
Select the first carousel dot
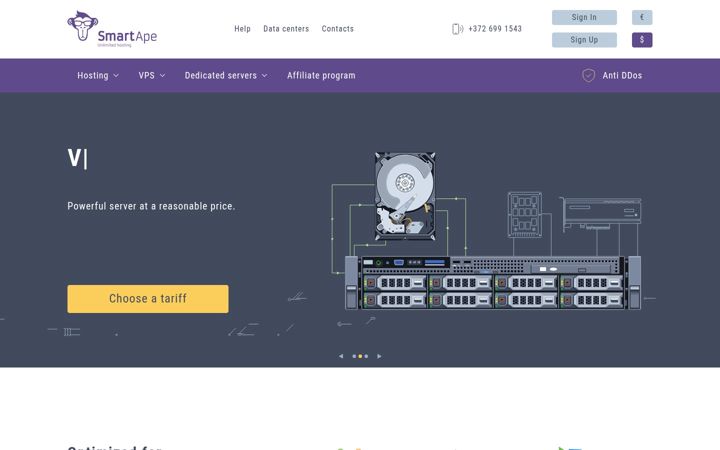click(x=354, y=356)
